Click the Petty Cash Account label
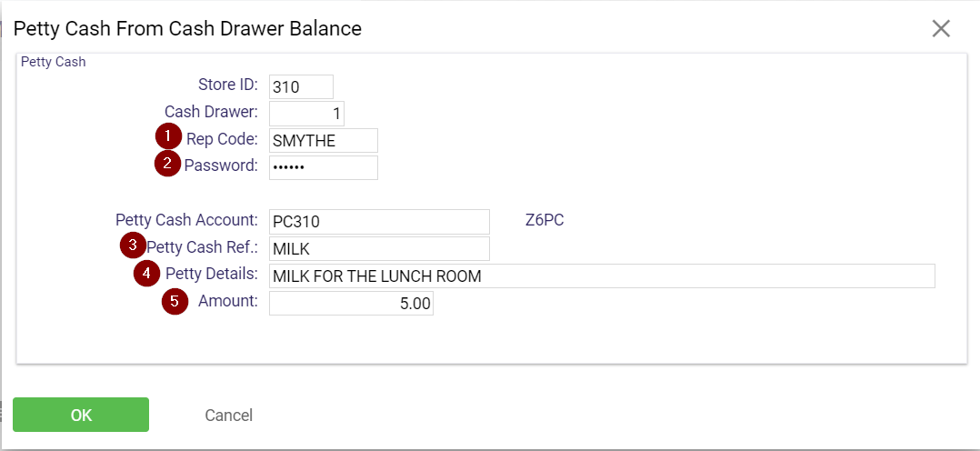 tap(187, 220)
